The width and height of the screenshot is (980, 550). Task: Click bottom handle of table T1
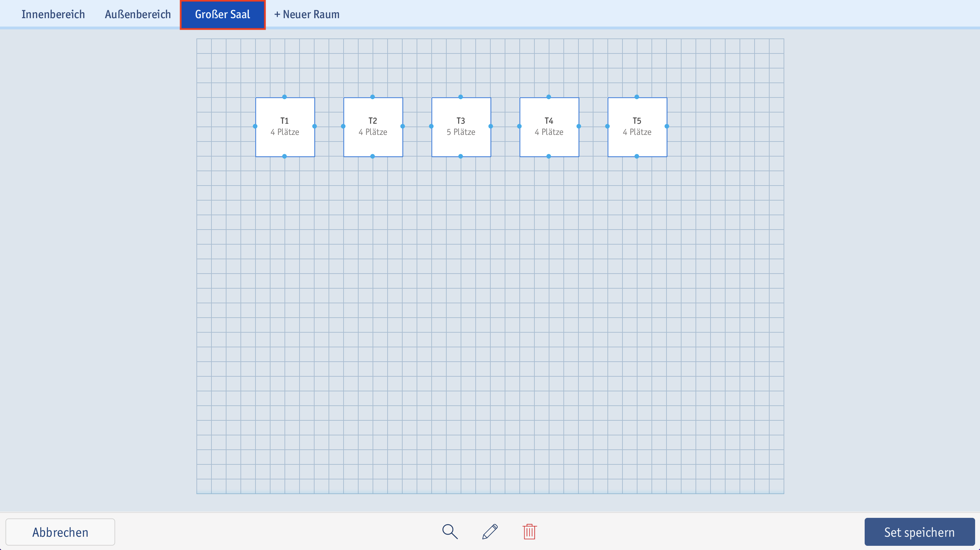[x=284, y=156]
